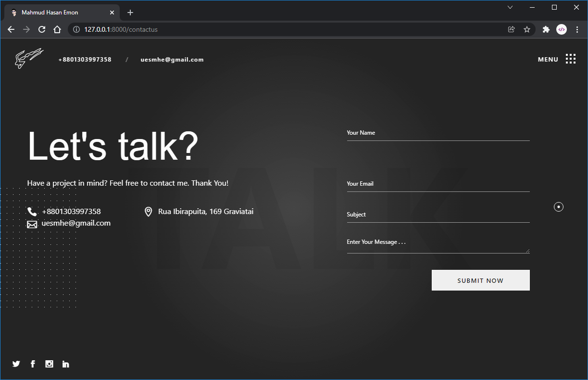Image resolution: width=588 pixels, height=380 pixels.
Task: Click address Rua Ibirapuita, 169 Graviatai
Action: pyautogui.click(x=206, y=212)
